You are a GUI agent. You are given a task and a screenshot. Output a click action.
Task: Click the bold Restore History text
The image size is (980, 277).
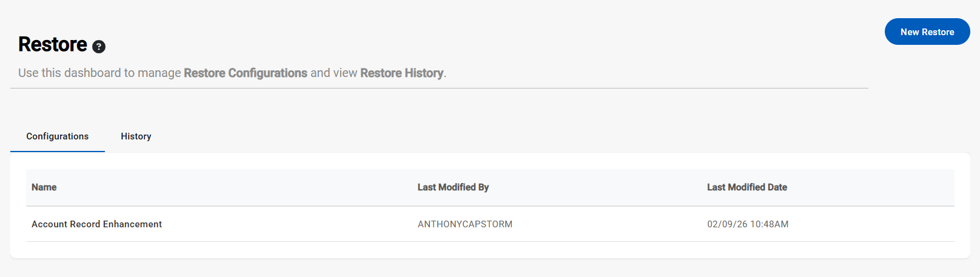401,73
